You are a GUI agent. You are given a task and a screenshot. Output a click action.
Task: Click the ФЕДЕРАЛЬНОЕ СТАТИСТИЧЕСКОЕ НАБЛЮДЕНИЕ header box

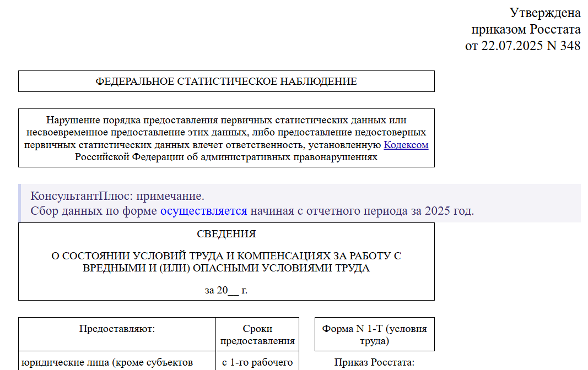[226, 81]
